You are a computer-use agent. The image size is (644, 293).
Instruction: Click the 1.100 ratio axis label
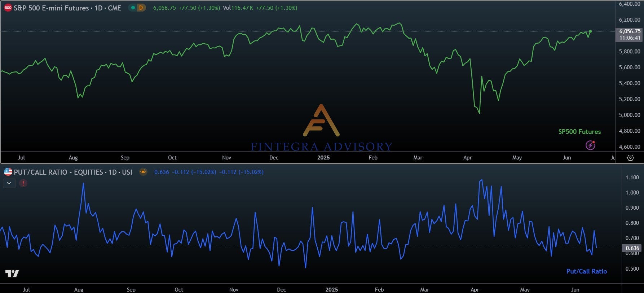pyautogui.click(x=632, y=178)
